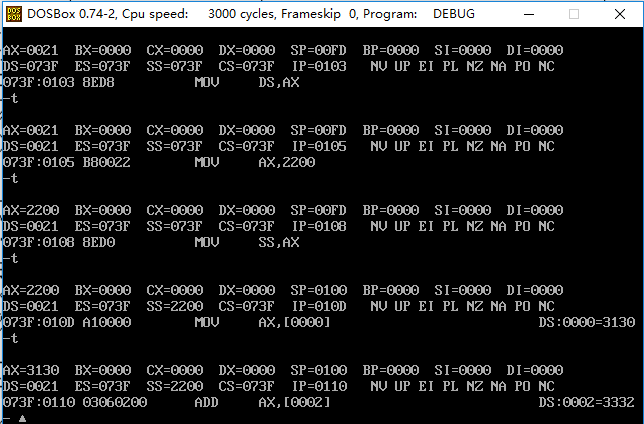Click the register value IP=0108
The image size is (644, 424).
tap(319, 226)
